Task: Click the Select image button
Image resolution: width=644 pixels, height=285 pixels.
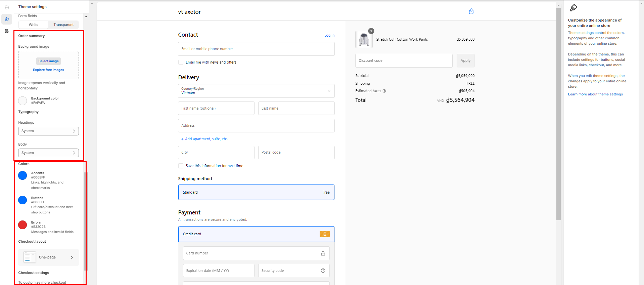Action: tap(48, 61)
